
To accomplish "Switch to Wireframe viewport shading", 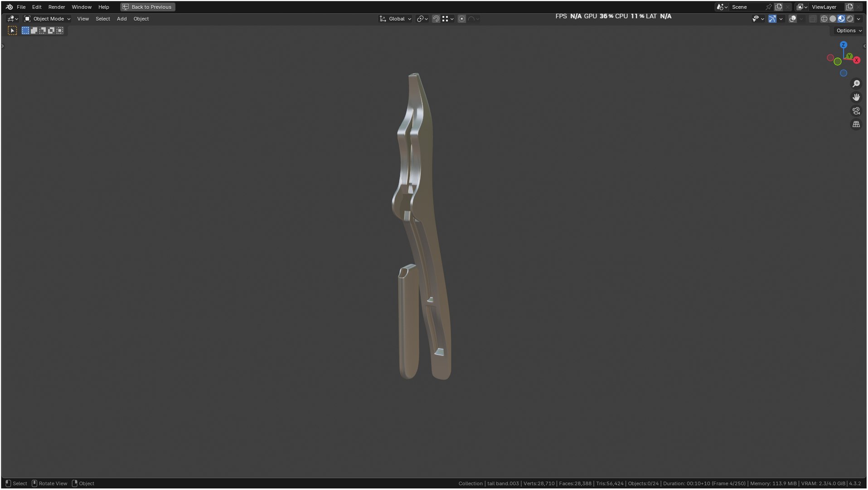I will click(824, 19).
